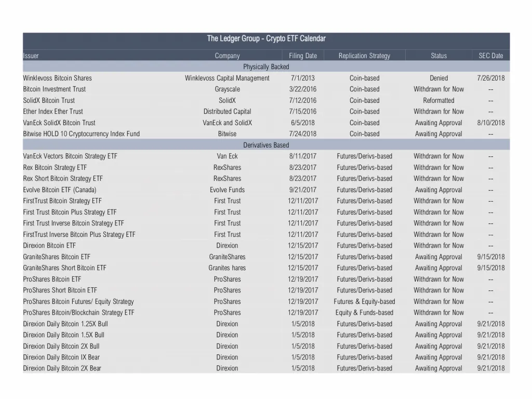The image size is (532, 399).
Task: Click the 'Denied' status cell
Action: tap(438, 78)
